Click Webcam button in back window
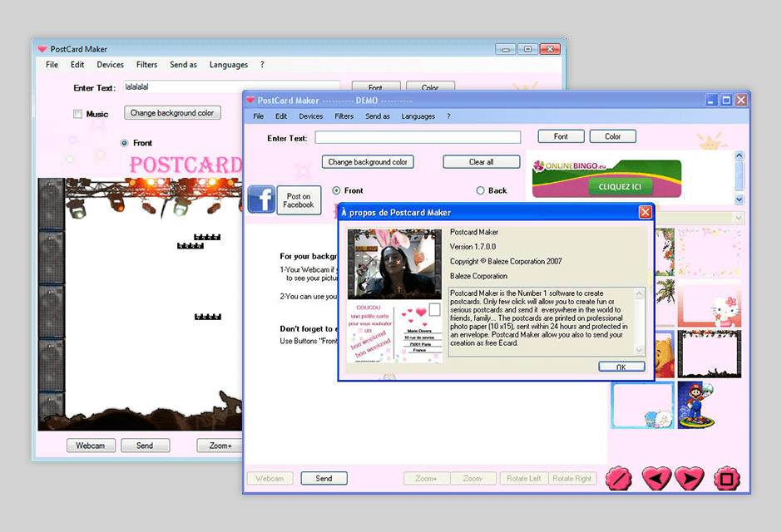The image size is (782, 532). pyautogui.click(x=91, y=446)
